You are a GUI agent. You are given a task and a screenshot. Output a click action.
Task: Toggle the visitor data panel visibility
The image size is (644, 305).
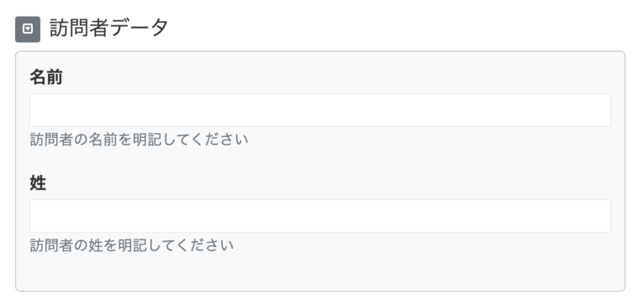click(x=28, y=29)
